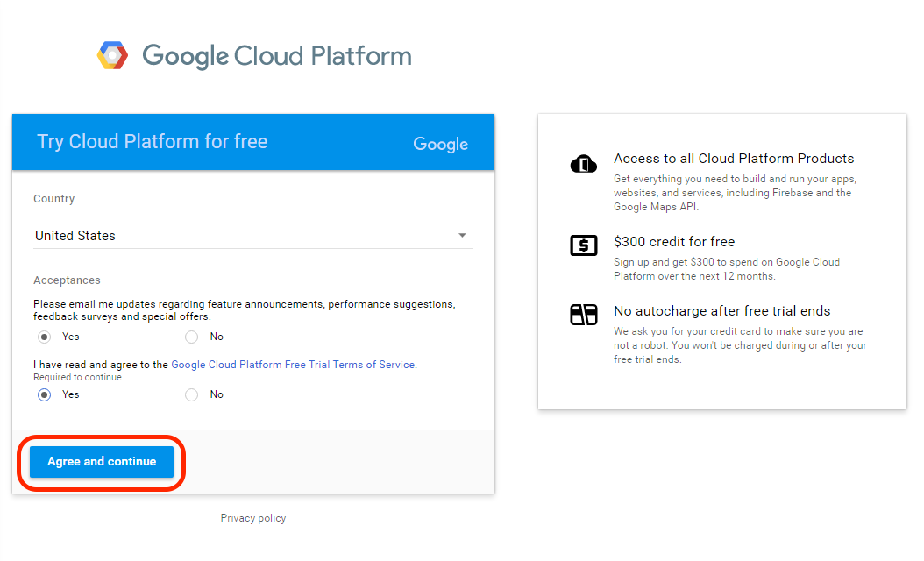Click the No autocharge after free trial ends heading
Viewport: 924px width, 561px height.
[721, 311]
